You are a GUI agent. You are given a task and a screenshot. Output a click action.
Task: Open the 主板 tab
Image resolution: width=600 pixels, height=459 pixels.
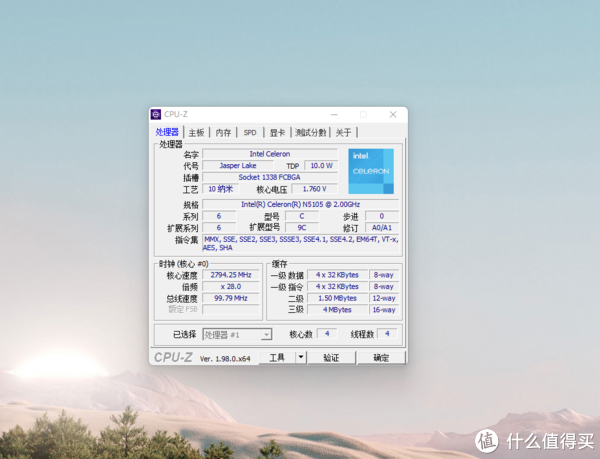[196, 132]
